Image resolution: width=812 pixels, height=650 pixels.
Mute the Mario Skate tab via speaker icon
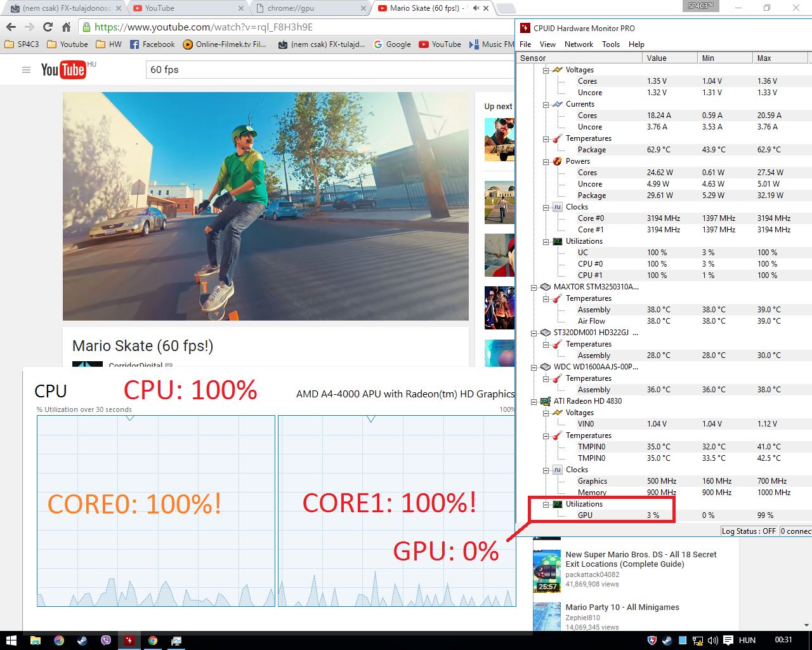pos(476,8)
